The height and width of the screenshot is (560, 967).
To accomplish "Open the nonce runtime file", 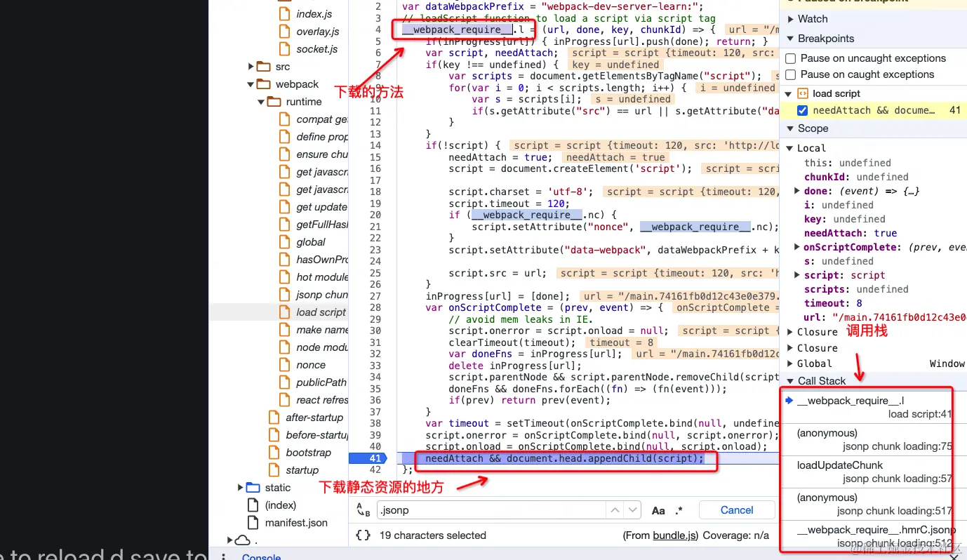I will [311, 364].
